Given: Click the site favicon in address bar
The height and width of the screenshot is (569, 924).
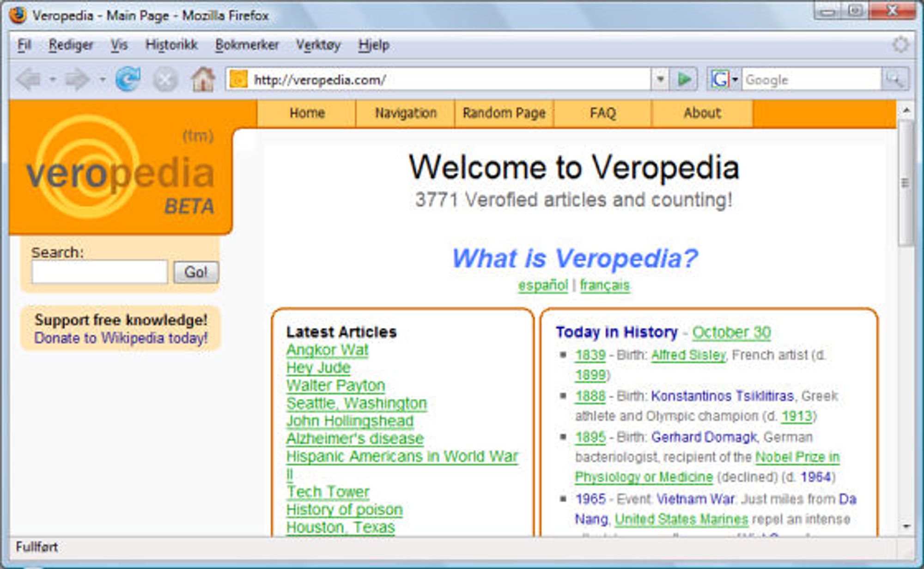Looking at the screenshot, I should click(238, 79).
